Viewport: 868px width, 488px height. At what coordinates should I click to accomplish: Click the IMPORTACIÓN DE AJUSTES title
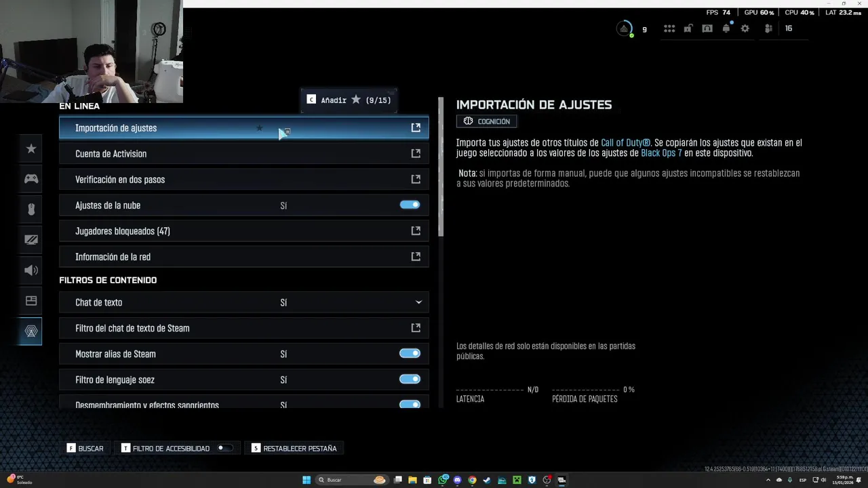pos(534,105)
